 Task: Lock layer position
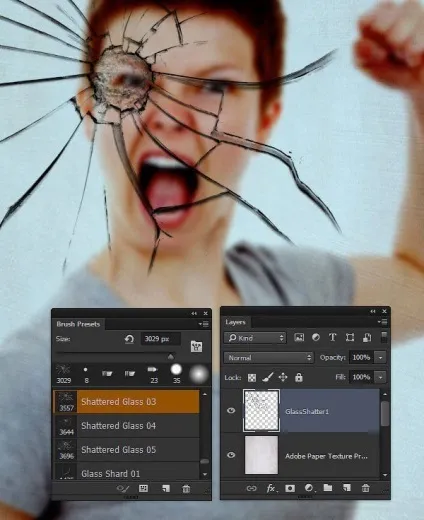[283, 377]
